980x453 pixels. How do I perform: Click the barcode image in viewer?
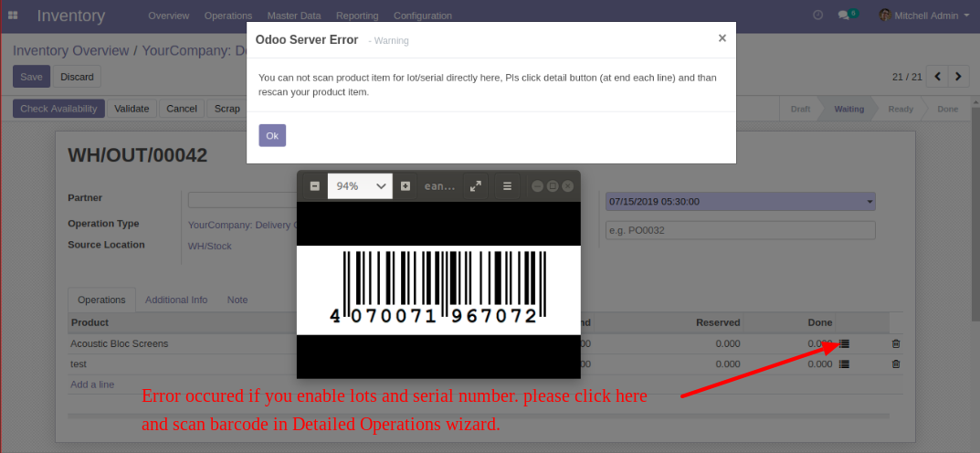pos(438,290)
